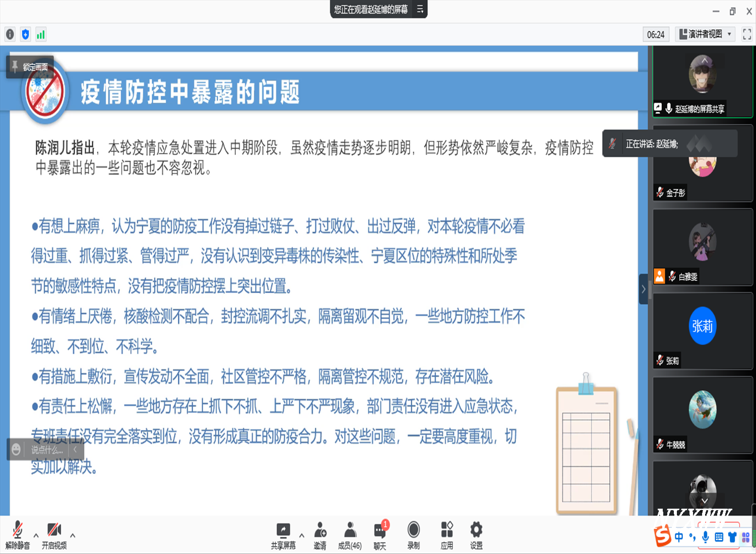Open the 演讲者视图 view dropdown
The height and width of the screenshot is (554, 756).
pos(705,34)
